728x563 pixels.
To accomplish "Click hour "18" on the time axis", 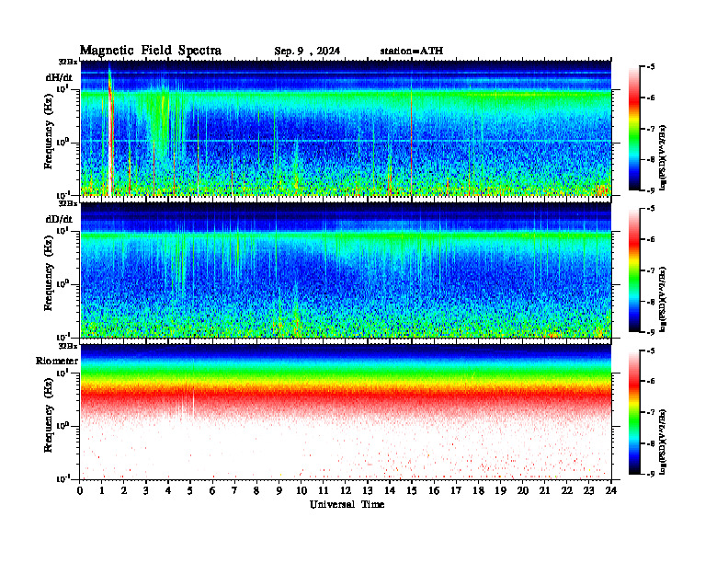I will tap(478, 491).
